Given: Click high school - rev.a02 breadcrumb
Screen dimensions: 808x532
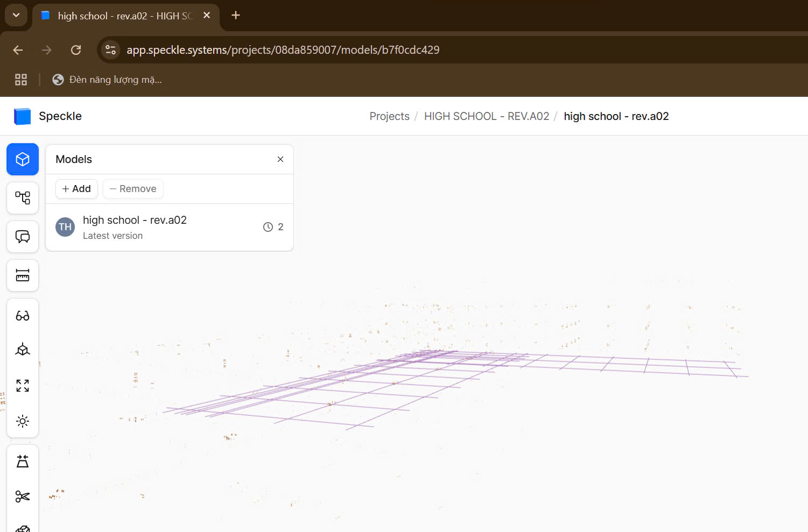Looking at the screenshot, I should (x=616, y=116).
